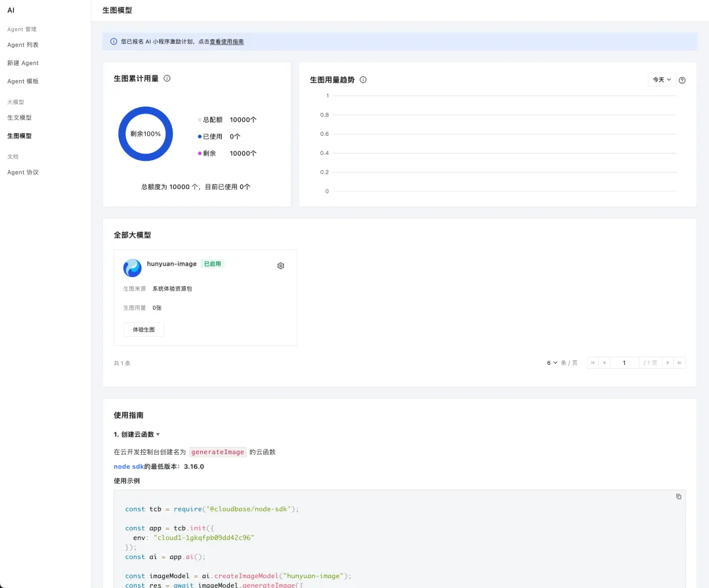
Task: Click env value cloud1-1gkqfpb09dd42c96
Action: tap(204, 538)
